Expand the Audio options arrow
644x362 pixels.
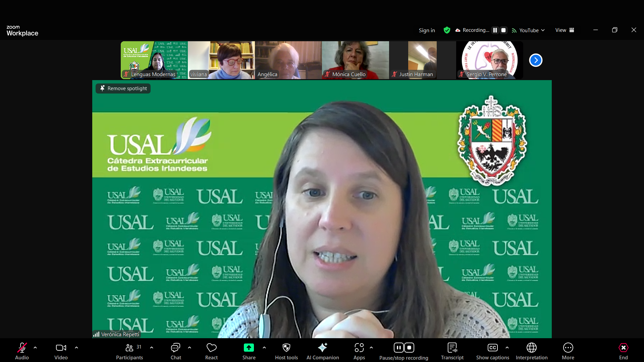click(35, 348)
